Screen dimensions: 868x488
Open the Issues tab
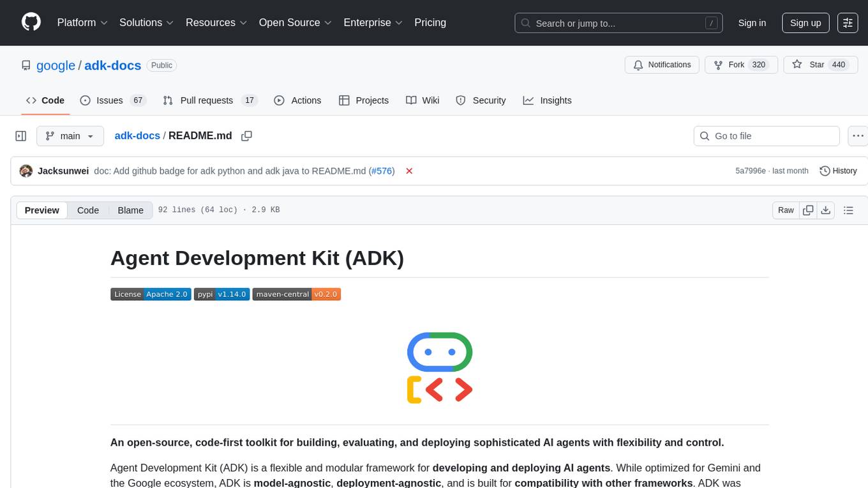click(x=113, y=100)
